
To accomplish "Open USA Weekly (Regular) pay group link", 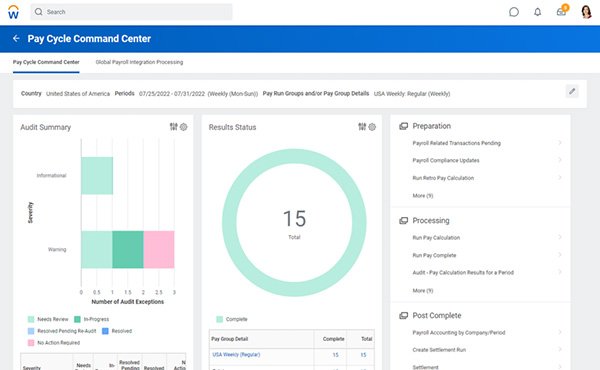I will click(x=236, y=355).
